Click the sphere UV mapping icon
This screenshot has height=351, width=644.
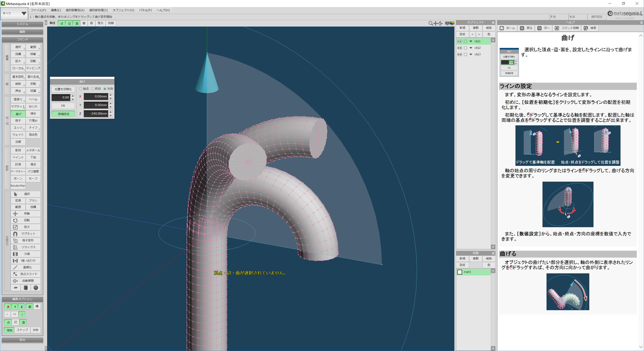click(x=36, y=288)
